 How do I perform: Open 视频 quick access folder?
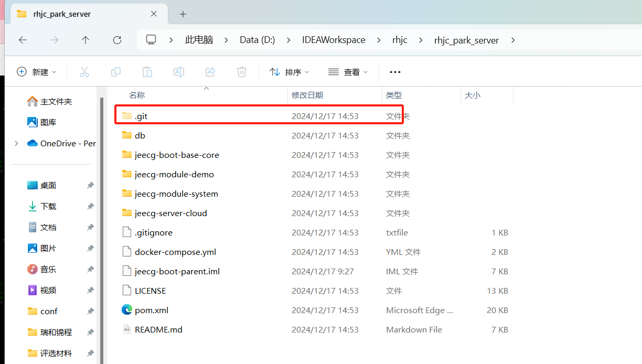point(41,290)
